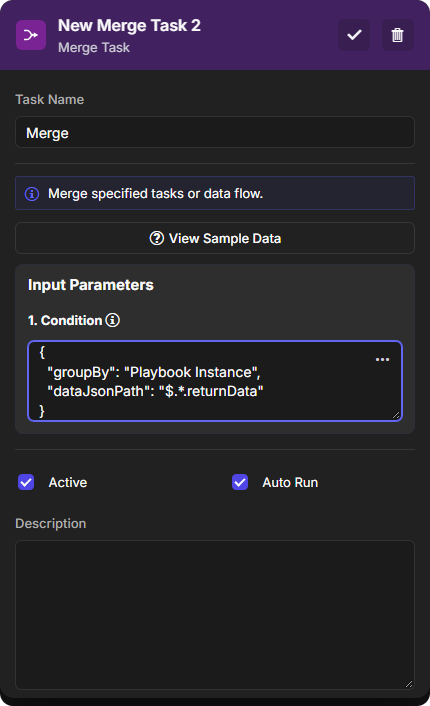Click the "Merge Task" subtitle text
Viewport: 430px width, 706px height.
(x=94, y=48)
